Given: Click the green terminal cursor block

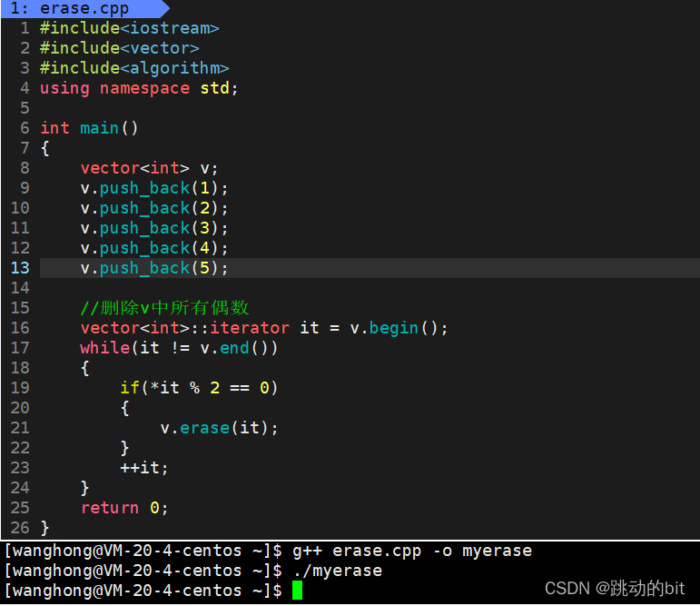Looking at the screenshot, I should (297, 591).
